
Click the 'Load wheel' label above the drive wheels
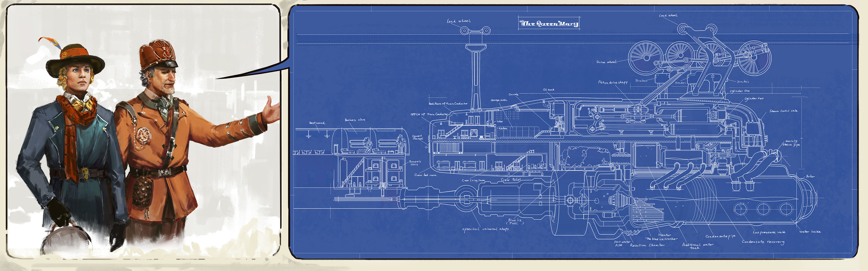[x=668, y=16]
